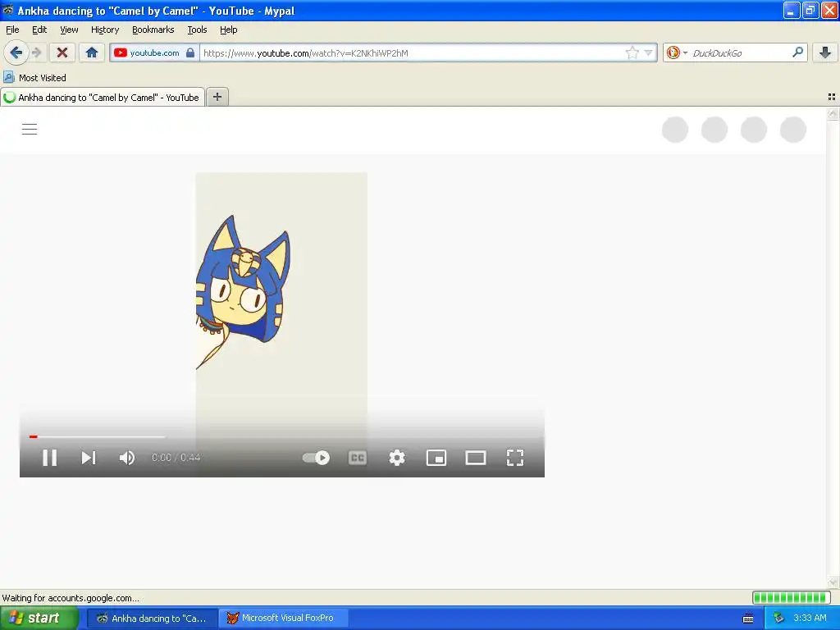Viewport: 840px width, 630px height.
Task: Open the YouTube hamburger menu
Action: [x=30, y=129]
